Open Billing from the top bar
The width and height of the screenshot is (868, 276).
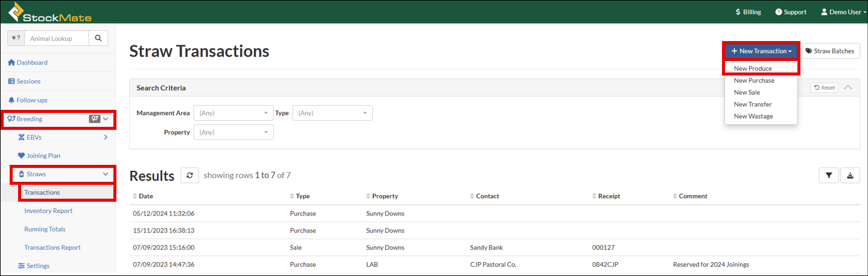tap(748, 12)
